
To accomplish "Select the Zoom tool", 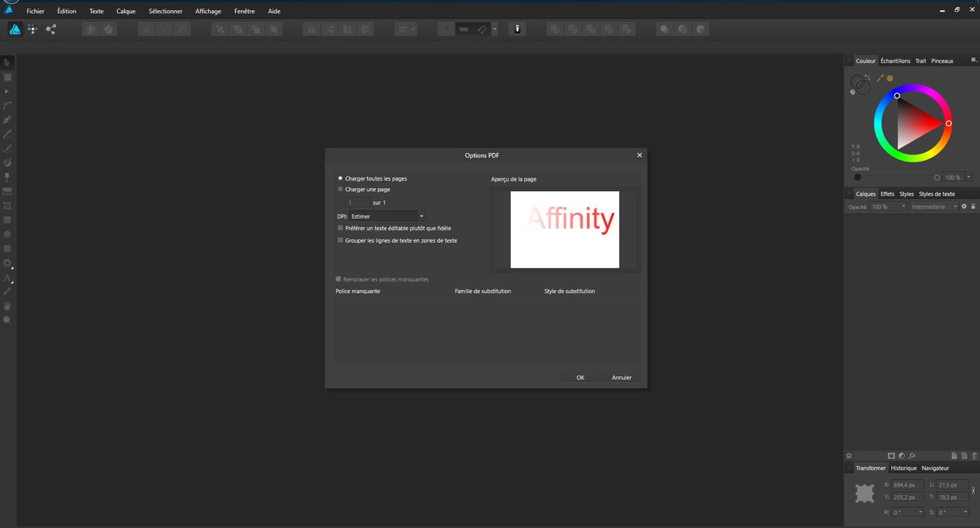I will tap(8, 321).
